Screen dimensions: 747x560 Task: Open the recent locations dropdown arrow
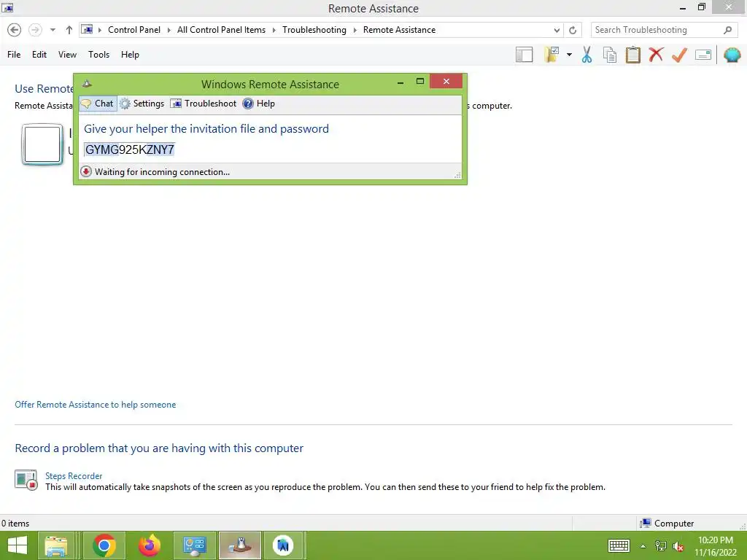click(53, 30)
